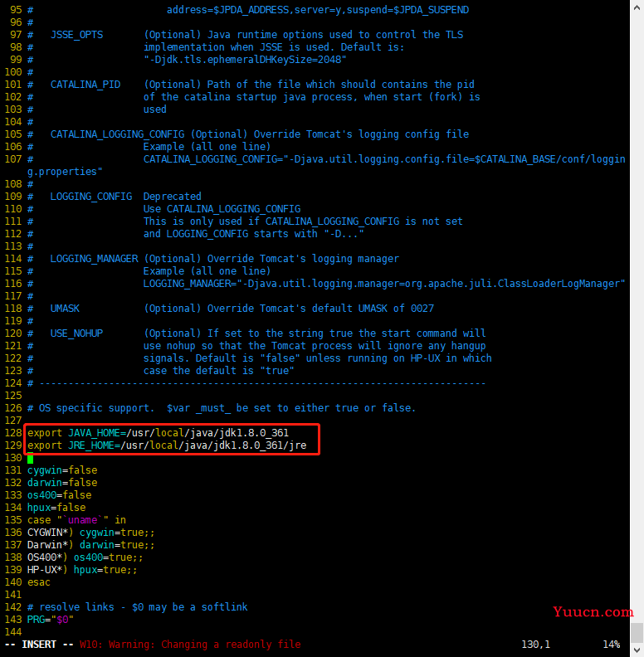Click the line PRG="$0"
The width and height of the screenshot is (644, 657).
(51, 620)
